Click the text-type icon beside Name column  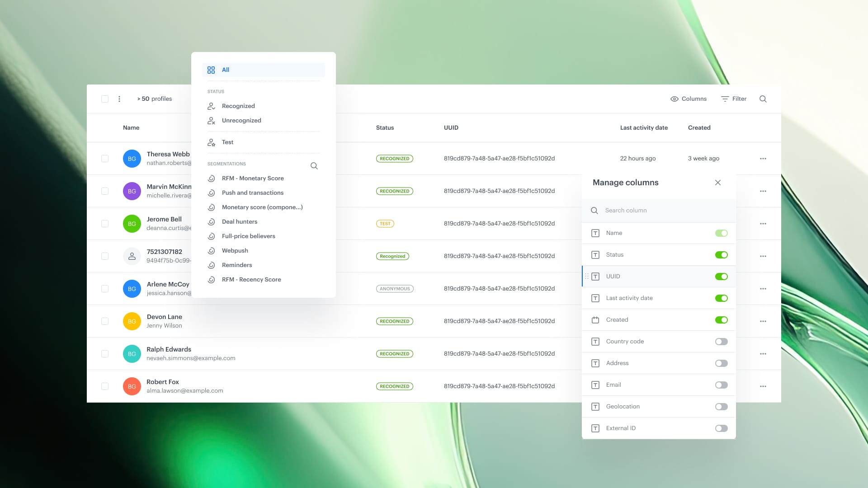pyautogui.click(x=595, y=233)
